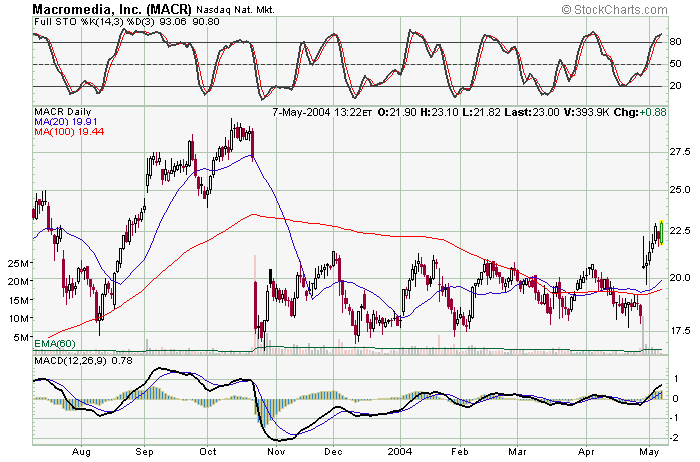Click the L: 21.82 low value
Image resolution: width=700 pixels, height=462 pixels.
point(481,112)
